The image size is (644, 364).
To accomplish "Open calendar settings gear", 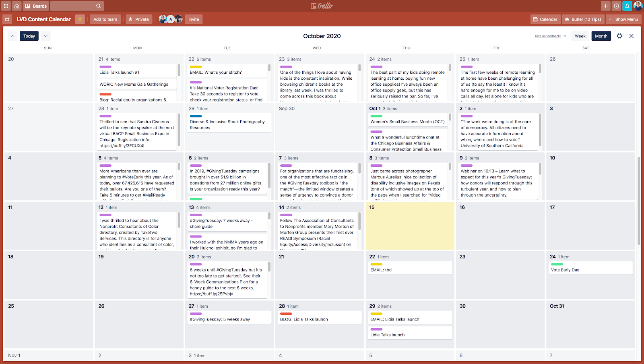I will tap(619, 36).
